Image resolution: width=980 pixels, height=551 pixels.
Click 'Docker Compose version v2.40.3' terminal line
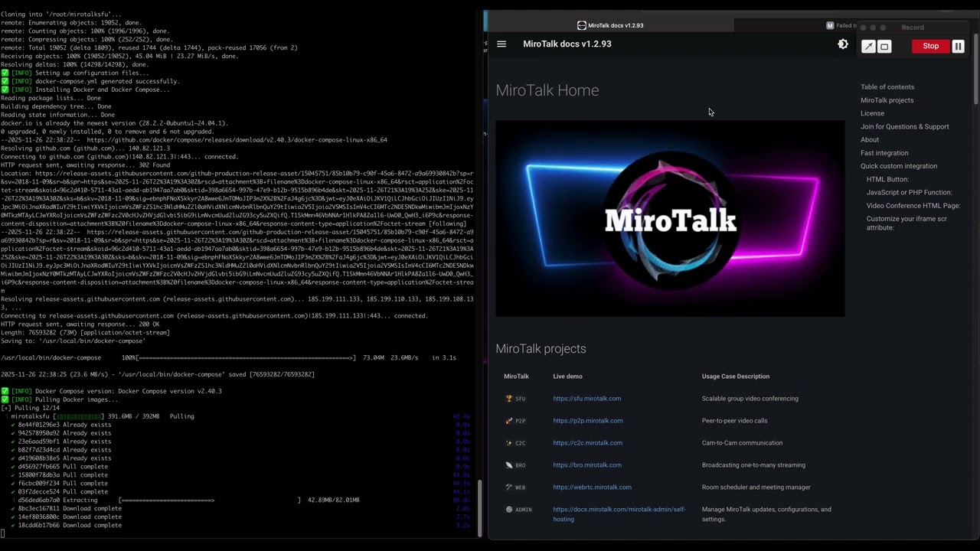click(x=112, y=391)
